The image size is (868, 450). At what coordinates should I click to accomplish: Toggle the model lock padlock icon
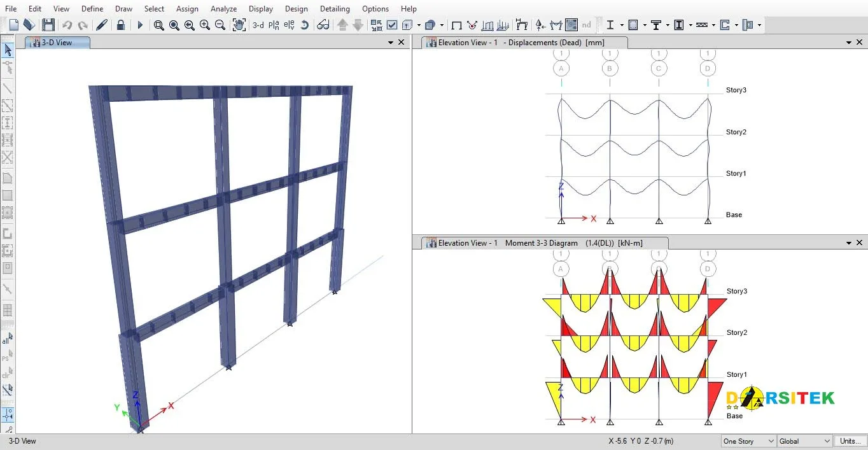click(121, 25)
